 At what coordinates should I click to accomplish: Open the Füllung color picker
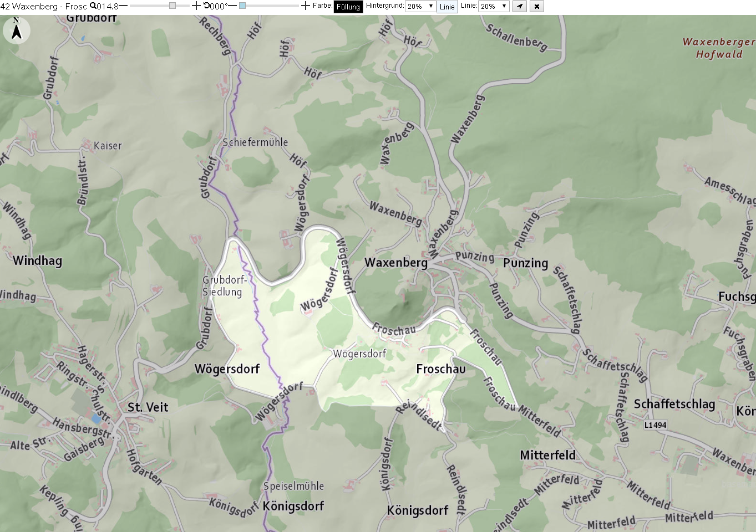[x=348, y=7]
